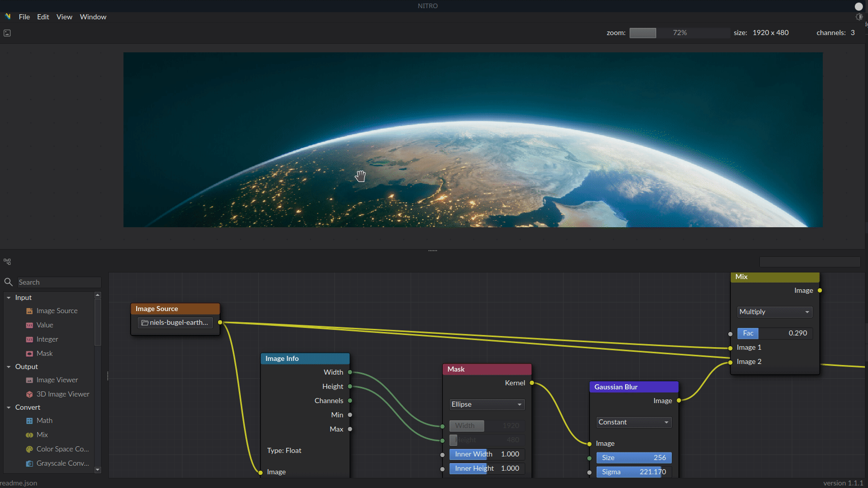Click the Gaussian Blur Image output socket

click(679, 401)
